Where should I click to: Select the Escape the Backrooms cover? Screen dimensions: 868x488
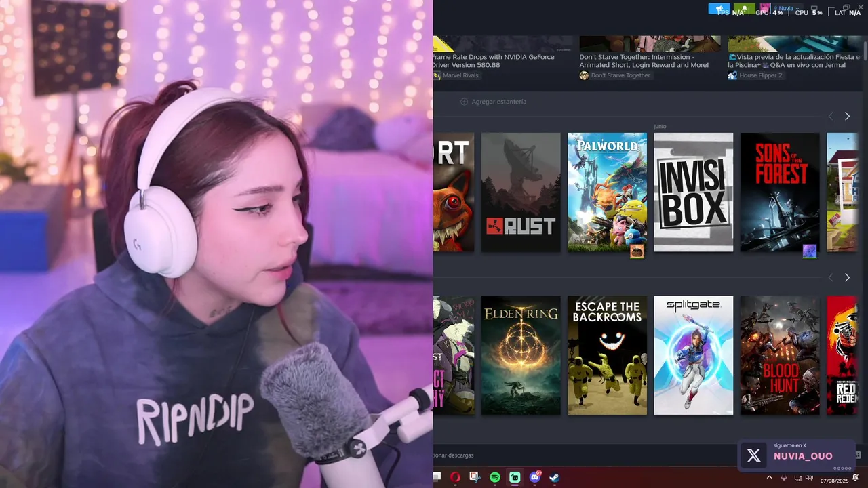(607, 355)
